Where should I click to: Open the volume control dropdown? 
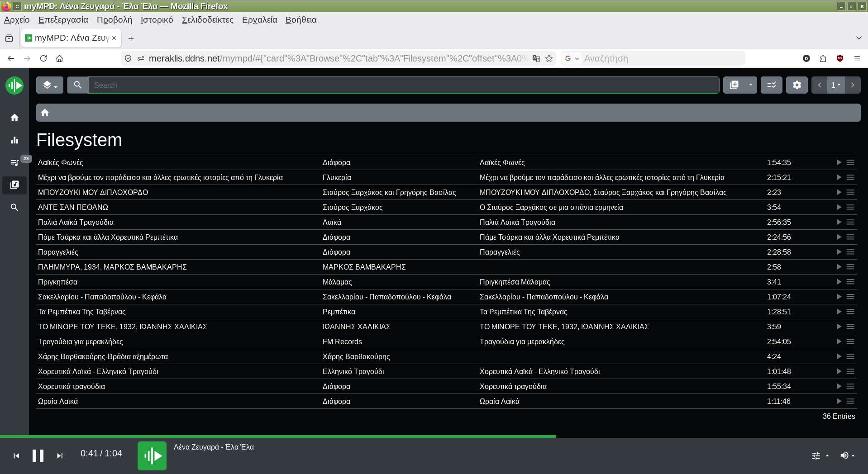[847, 455]
